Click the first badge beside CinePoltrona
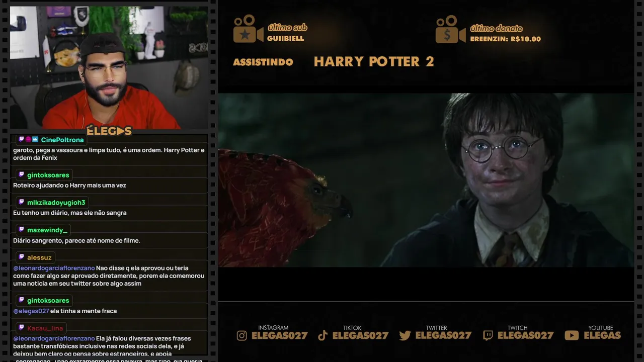This screenshot has height=362, width=644. [22, 139]
